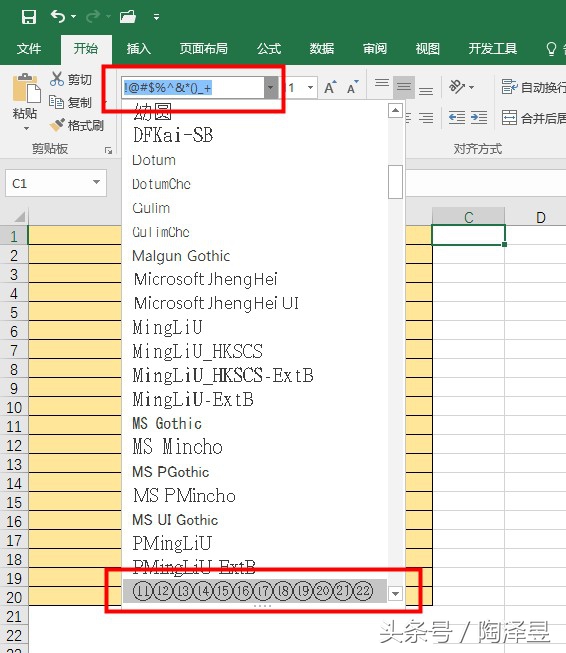The width and height of the screenshot is (566, 653).
Task: Open text orientation options
Action: [461, 87]
